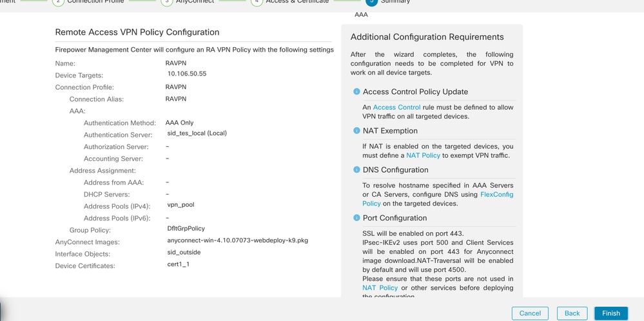Viewport: 644px width, 321px height.
Task: Select wizard step 4 Access & Certificate
Action: [290, 1]
